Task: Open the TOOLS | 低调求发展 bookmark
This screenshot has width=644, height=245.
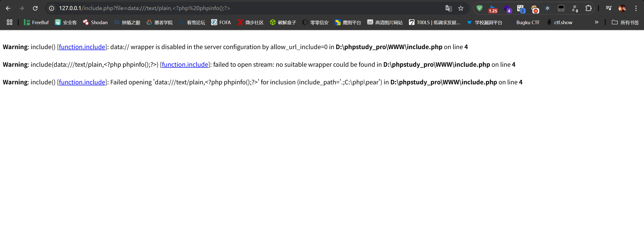Action: 434,22
